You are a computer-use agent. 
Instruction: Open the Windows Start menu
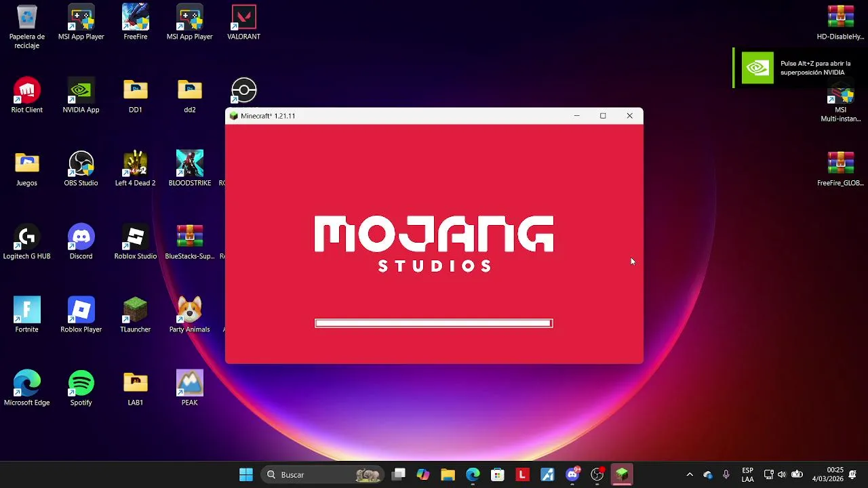coord(246,474)
